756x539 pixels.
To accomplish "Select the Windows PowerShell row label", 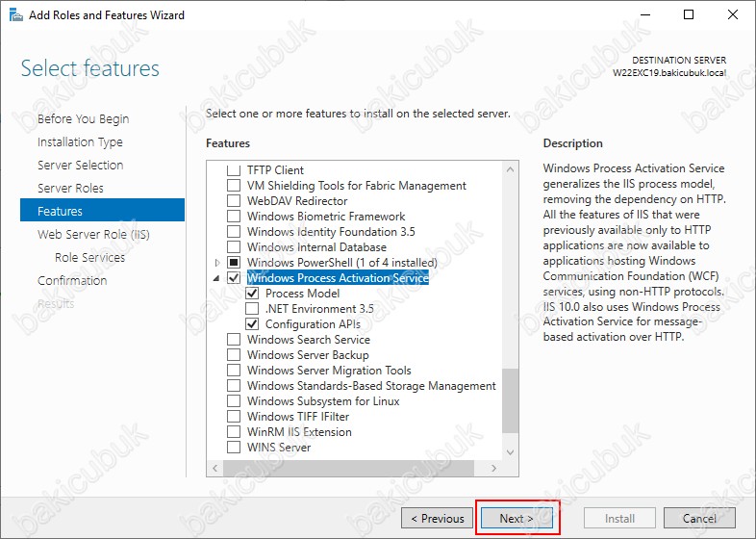I will 342,263.
